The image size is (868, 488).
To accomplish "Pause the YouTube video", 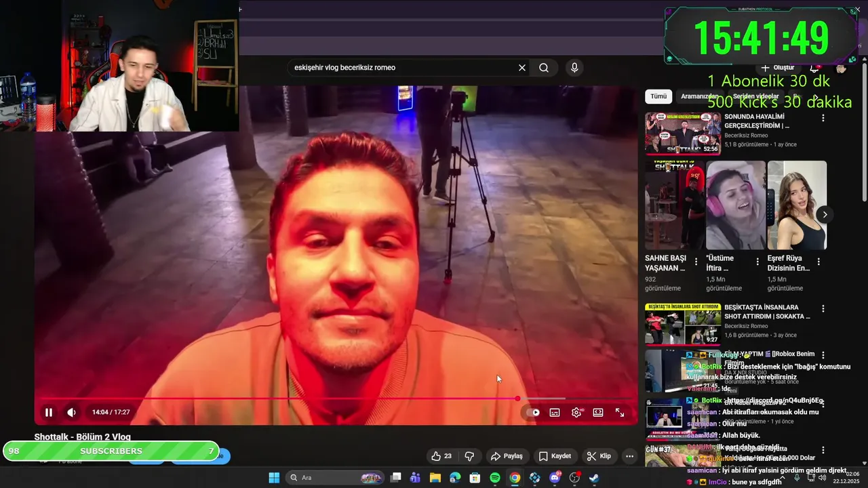I will point(49,412).
